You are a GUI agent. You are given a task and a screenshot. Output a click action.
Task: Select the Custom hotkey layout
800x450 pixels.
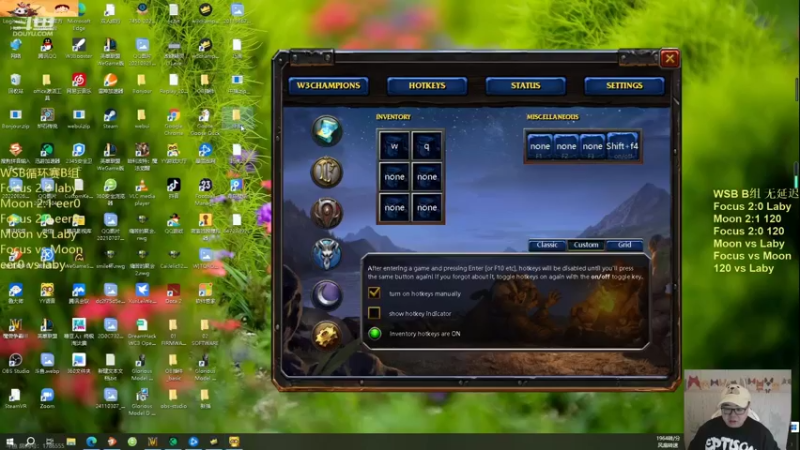(586, 245)
